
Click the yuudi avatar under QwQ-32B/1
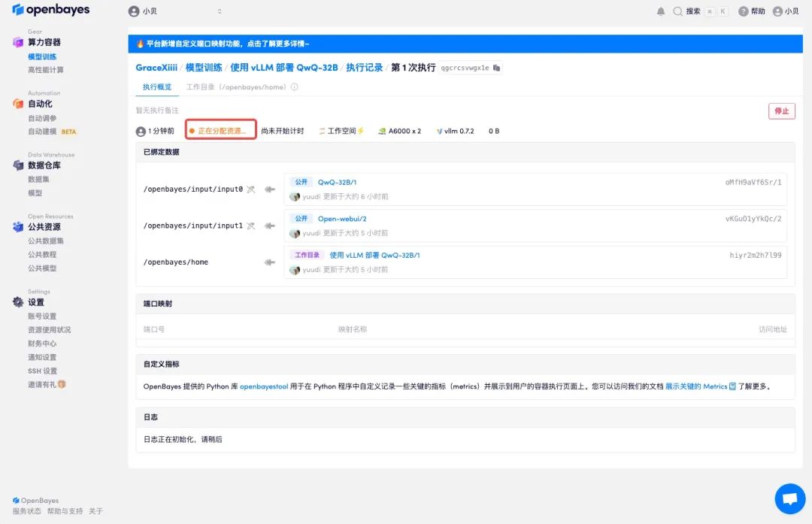[295, 197]
